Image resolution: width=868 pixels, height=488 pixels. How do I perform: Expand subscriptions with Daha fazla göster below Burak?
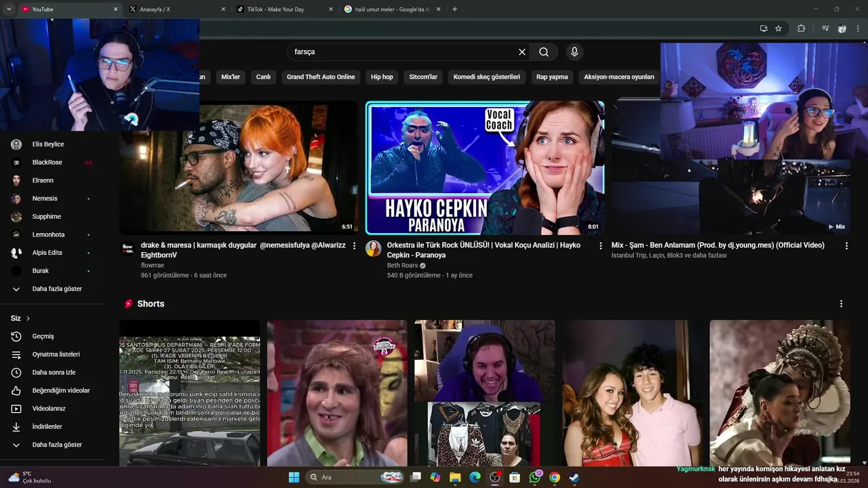[x=57, y=289]
